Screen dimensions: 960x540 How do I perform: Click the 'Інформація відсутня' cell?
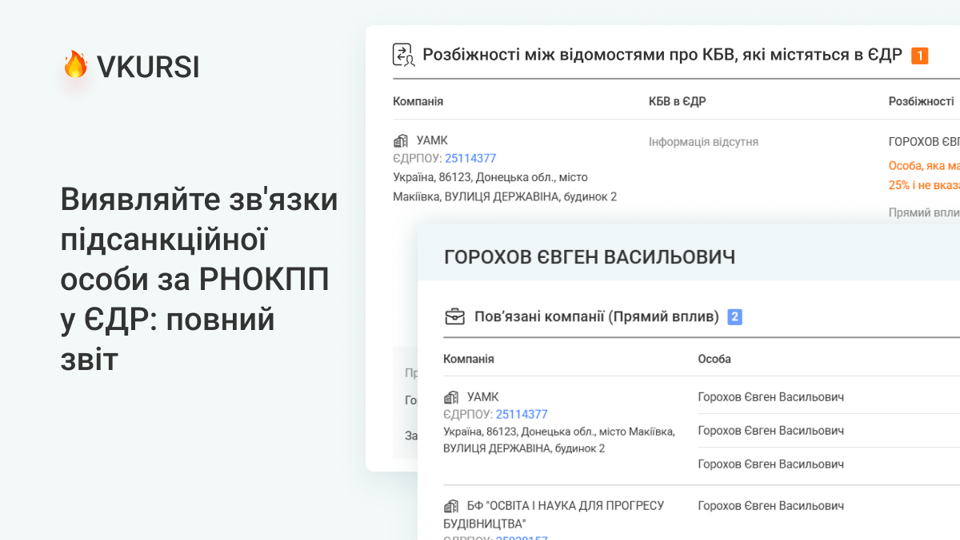(x=703, y=141)
